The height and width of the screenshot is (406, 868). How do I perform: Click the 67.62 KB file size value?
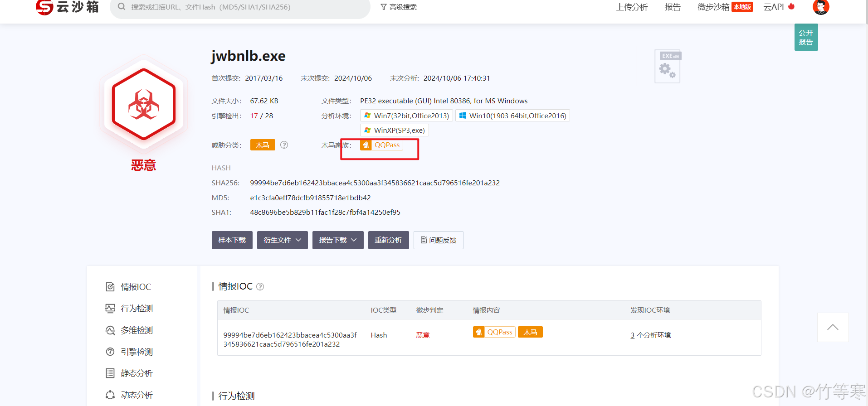(x=264, y=101)
